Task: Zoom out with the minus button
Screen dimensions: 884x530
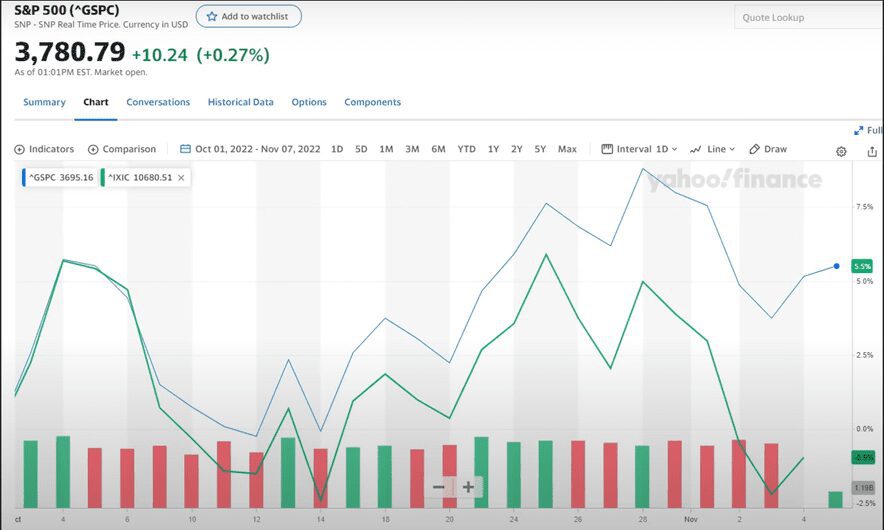Action: pyautogui.click(x=438, y=487)
